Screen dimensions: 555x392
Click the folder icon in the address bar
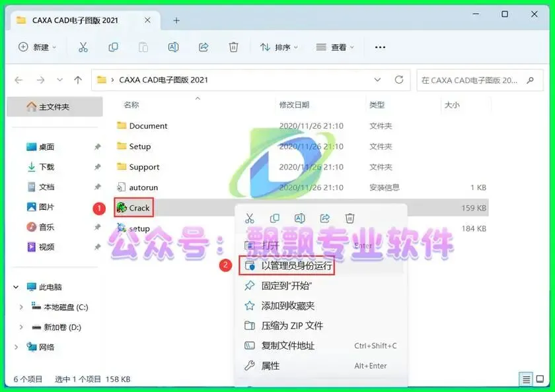point(102,80)
